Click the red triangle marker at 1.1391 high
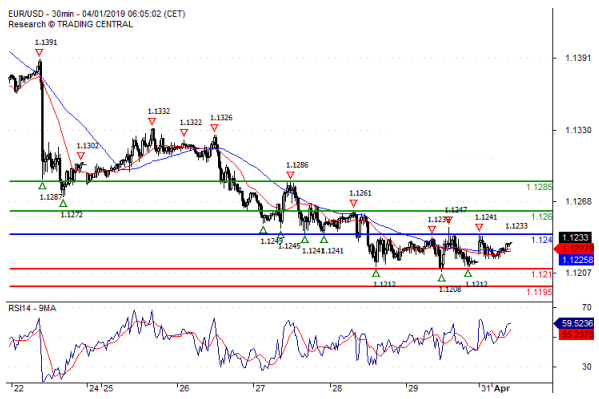This screenshot has width=599, height=399. coord(39,53)
